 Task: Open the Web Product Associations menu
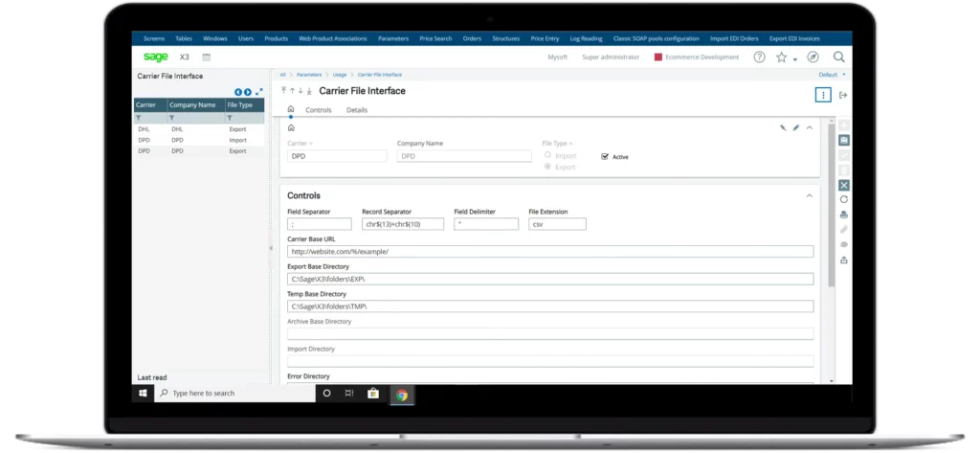(333, 39)
